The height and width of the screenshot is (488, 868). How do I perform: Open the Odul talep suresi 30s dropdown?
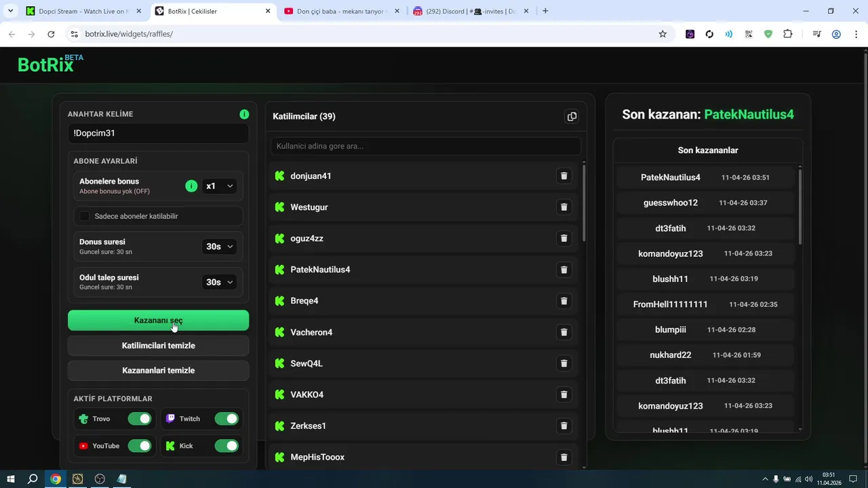tap(220, 282)
